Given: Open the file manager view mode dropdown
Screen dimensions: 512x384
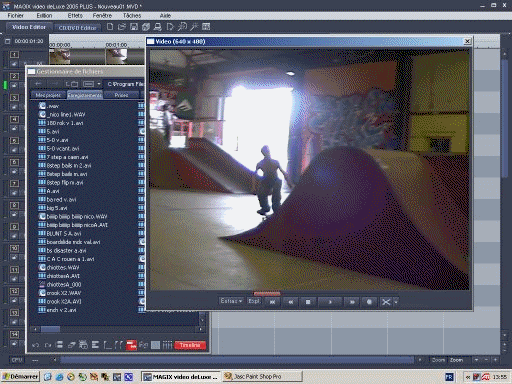Looking at the screenshot, I should [99, 84].
